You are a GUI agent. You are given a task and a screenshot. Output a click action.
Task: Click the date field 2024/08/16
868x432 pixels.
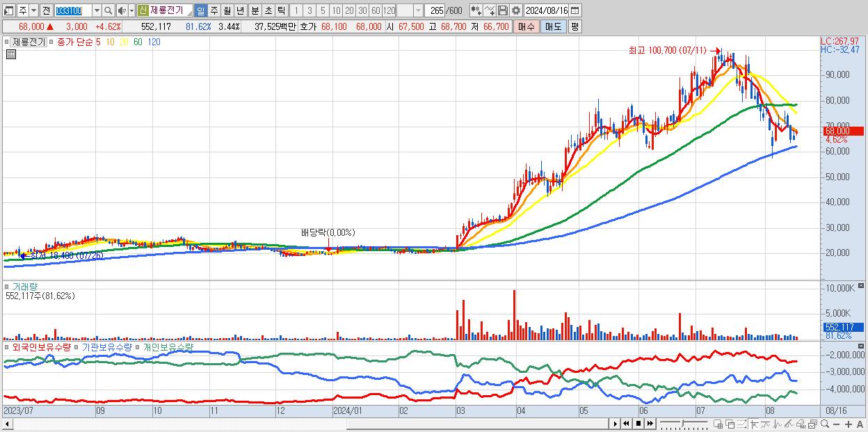pos(546,10)
